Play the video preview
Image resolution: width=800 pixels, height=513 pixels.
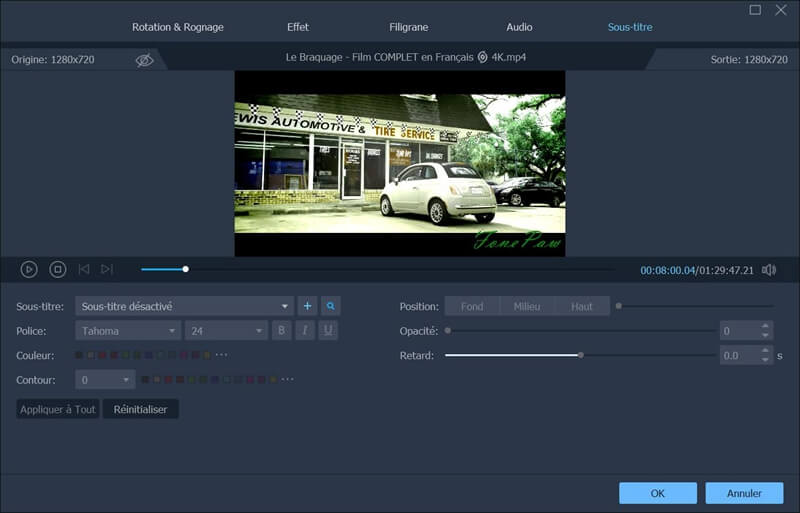29,269
